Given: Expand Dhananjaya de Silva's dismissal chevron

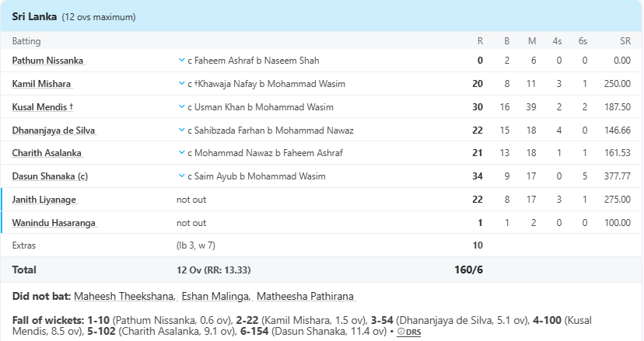Looking at the screenshot, I should click(x=181, y=130).
